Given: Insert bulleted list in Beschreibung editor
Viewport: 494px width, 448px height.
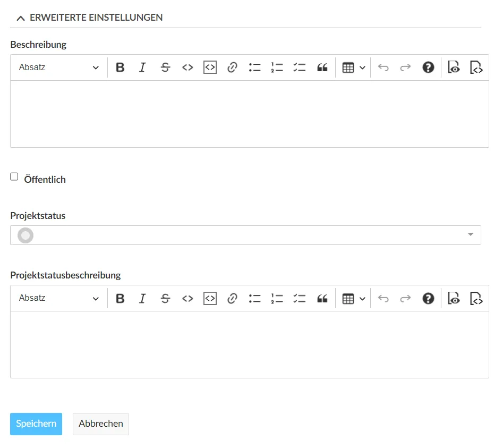Looking at the screenshot, I should tap(254, 67).
